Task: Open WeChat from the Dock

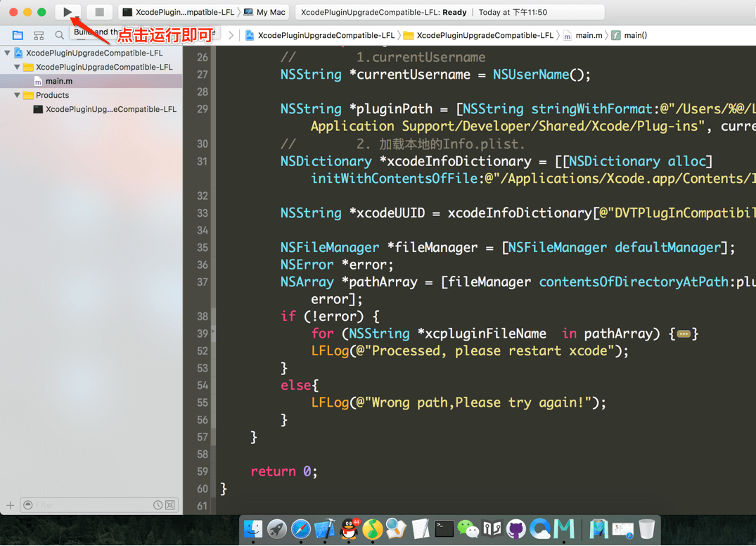Action: tap(468, 529)
